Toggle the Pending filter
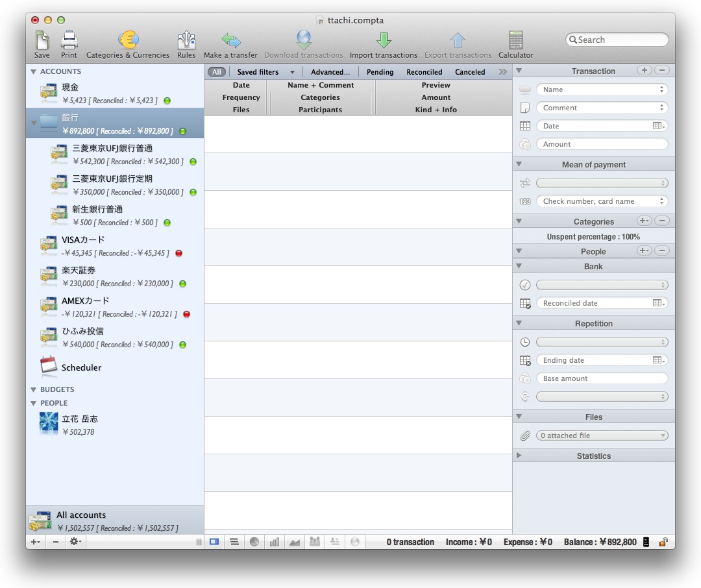Screen dimensions: 701x588 pos(380,72)
